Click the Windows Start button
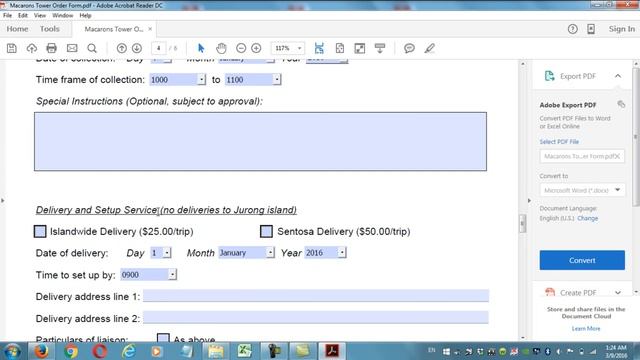The height and width of the screenshot is (360, 640). tap(13, 351)
